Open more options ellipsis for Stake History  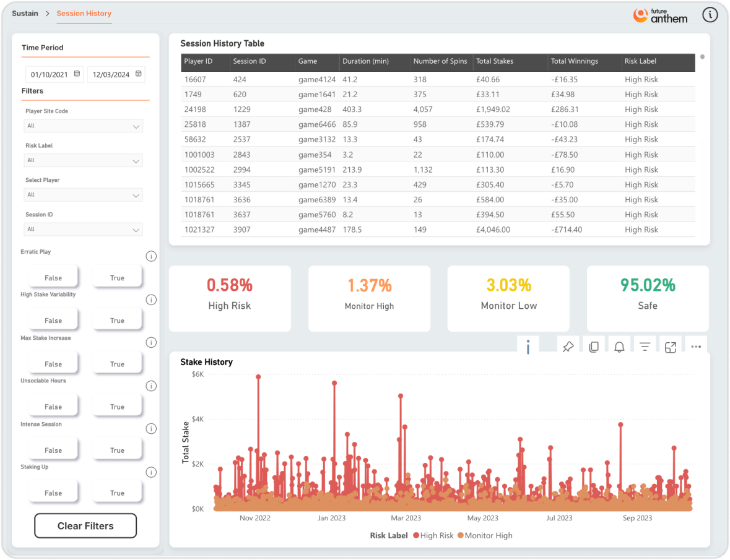(696, 347)
